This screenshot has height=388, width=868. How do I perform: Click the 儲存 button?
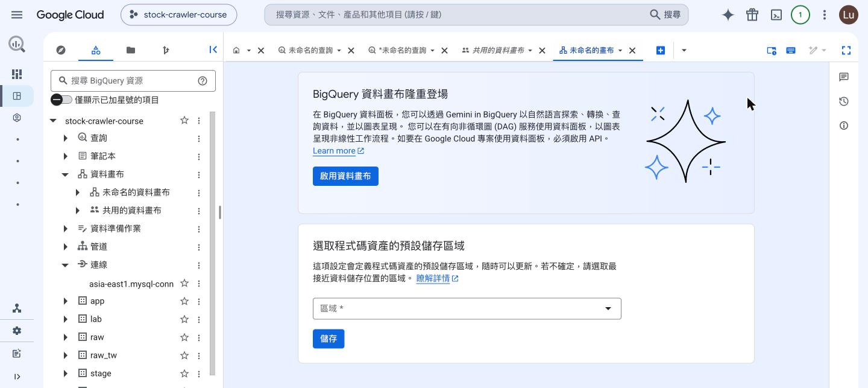click(x=329, y=339)
